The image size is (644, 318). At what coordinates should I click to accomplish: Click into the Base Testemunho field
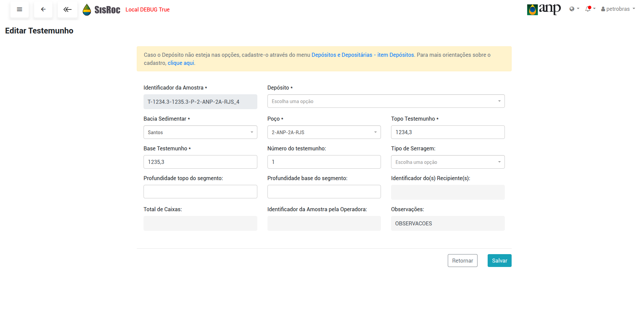coord(200,162)
